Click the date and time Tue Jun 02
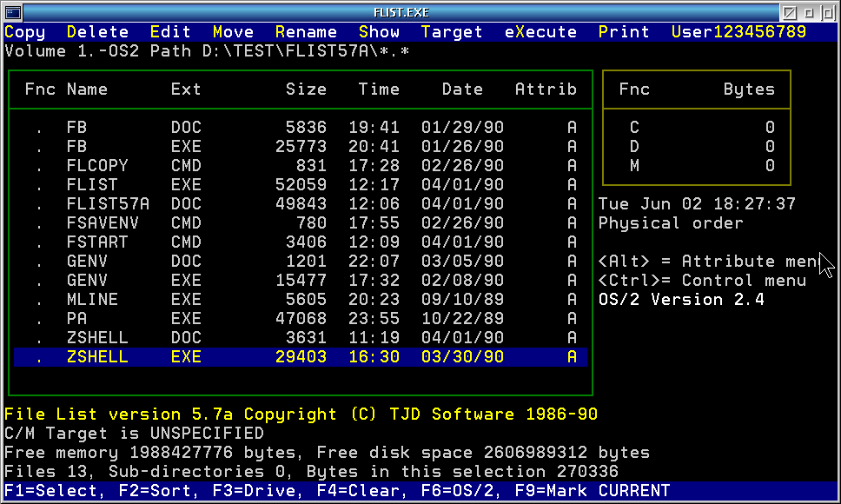The image size is (841, 504). [697, 204]
